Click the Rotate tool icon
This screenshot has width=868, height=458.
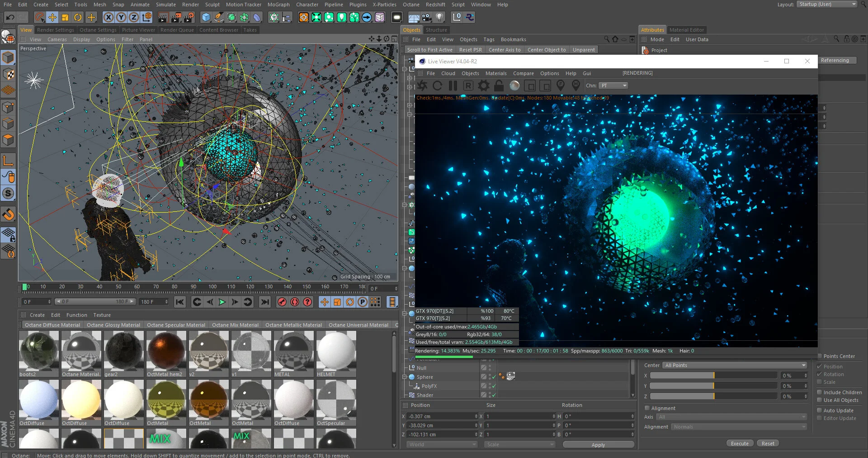[x=78, y=18]
